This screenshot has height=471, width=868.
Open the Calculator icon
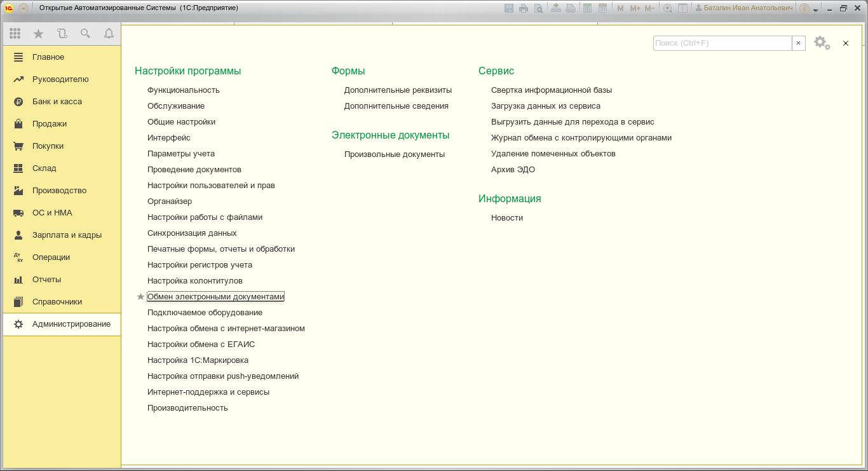pyautogui.click(x=588, y=8)
